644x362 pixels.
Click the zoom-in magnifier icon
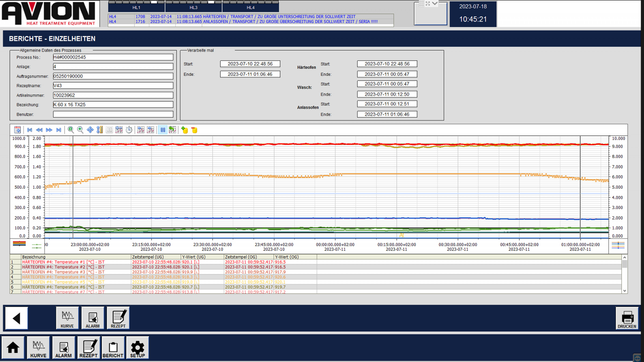[x=80, y=130]
